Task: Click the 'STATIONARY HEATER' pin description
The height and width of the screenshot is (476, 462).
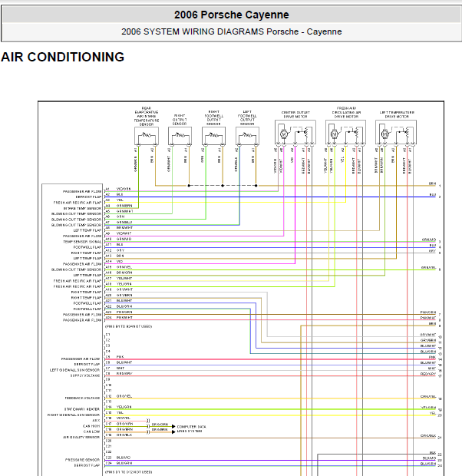Action: (x=82, y=409)
